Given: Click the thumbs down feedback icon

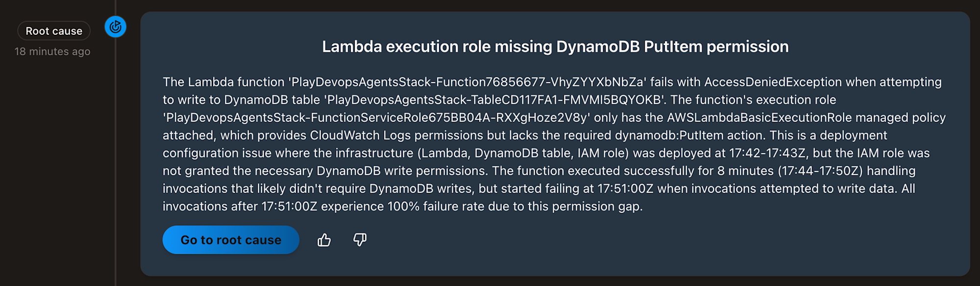Looking at the screenshot, I should tap(360, 239).
